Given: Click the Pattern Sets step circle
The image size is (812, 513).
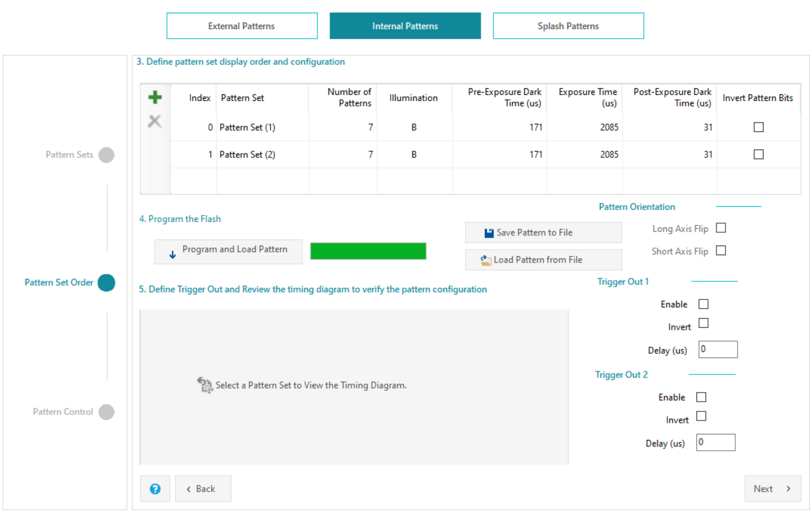Looking at the screenshot, I should [106, 155].
